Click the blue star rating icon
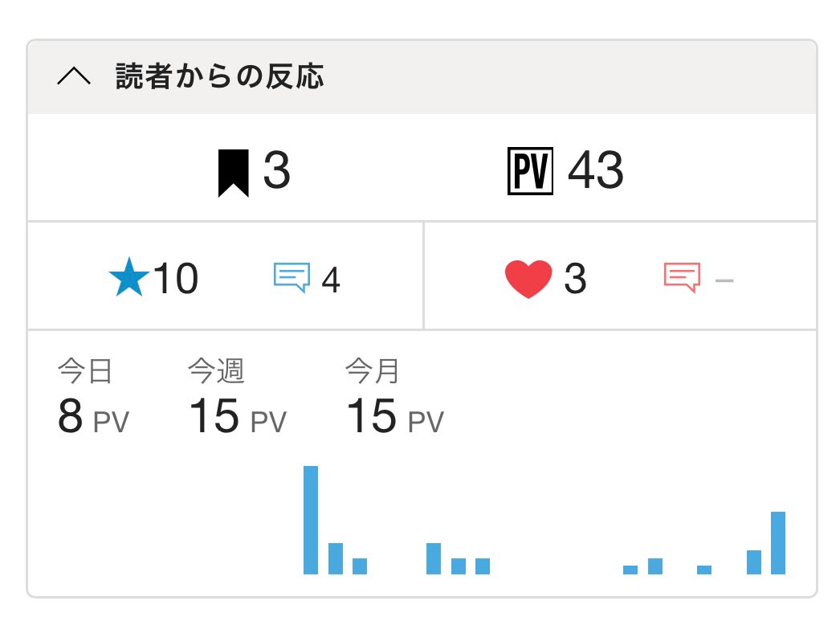Screen dimensions: 840x617 [128, 280]
